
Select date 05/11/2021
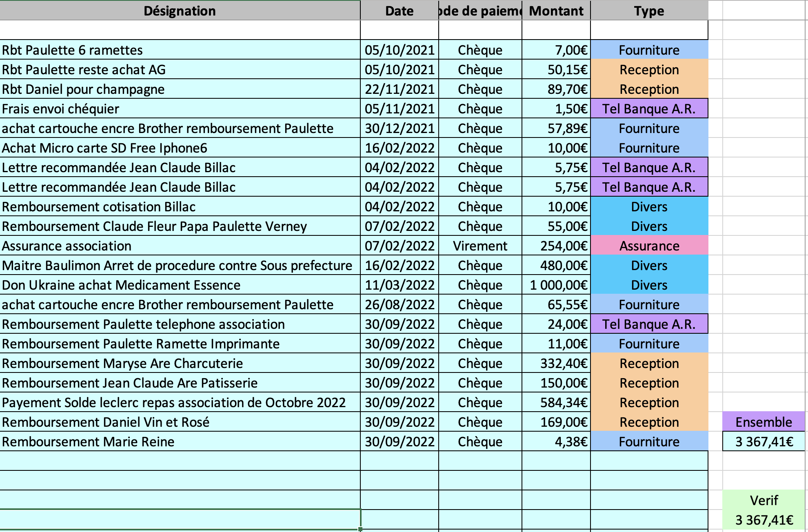click(399, 109)
